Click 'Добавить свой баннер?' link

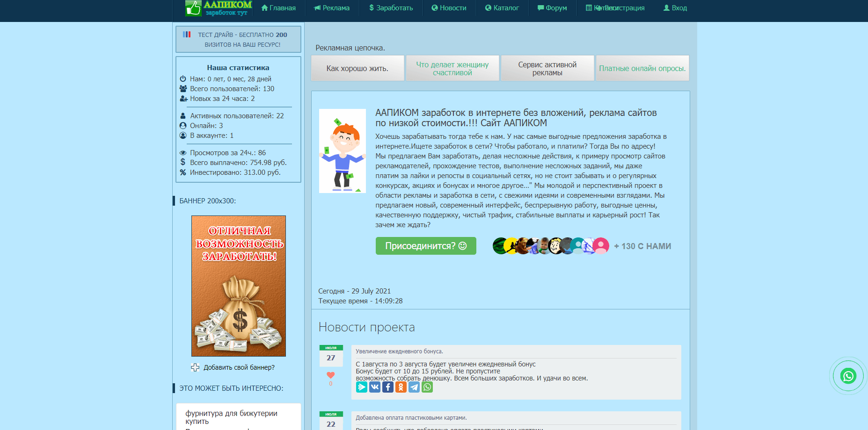[239, 367]
